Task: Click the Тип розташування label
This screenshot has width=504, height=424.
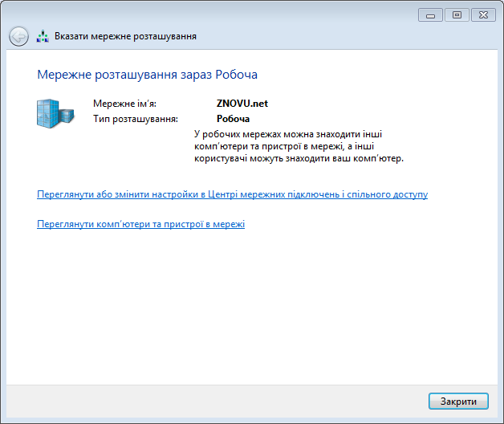Action: pyautogui.click(x=135, y=119)
